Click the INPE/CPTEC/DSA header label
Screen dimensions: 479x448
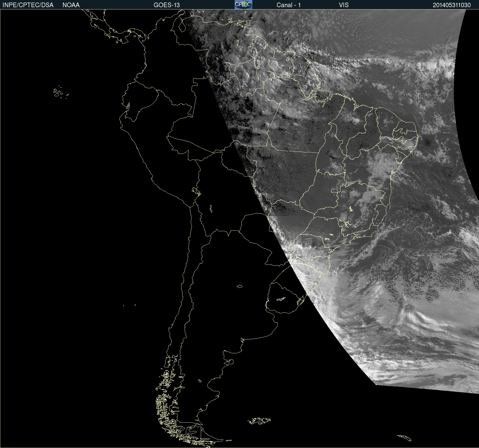pos(28,5)
